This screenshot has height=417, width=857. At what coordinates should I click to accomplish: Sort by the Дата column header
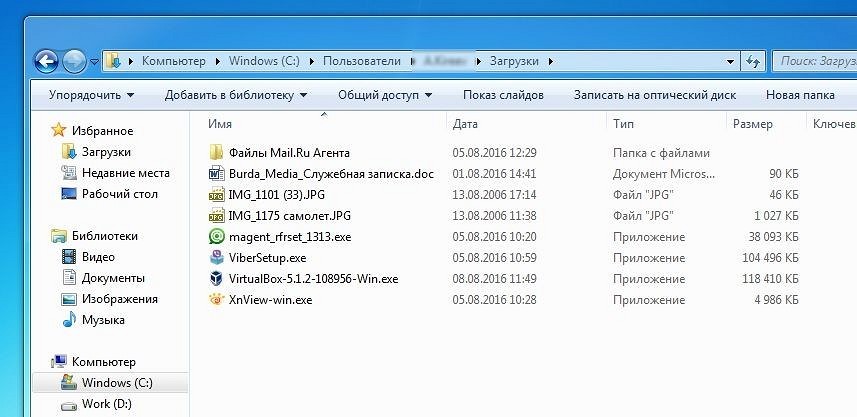[x=465, y=124]
